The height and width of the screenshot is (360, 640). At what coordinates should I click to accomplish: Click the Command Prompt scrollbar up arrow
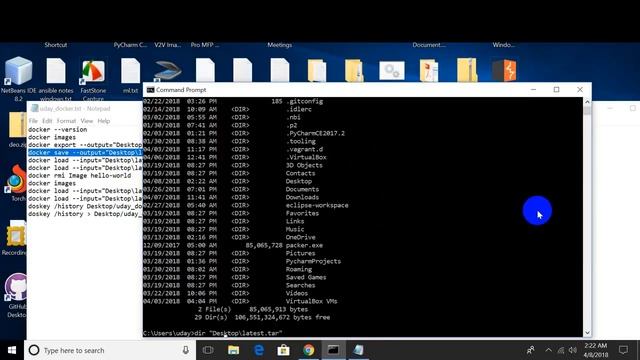click(x=587, y=102)
